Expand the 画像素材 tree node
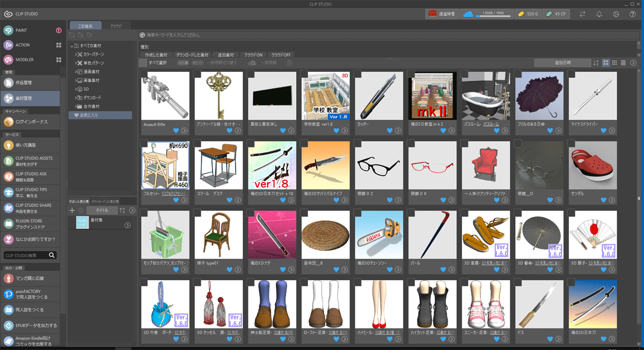Screen dimensions: 644x350 [76, 81]
